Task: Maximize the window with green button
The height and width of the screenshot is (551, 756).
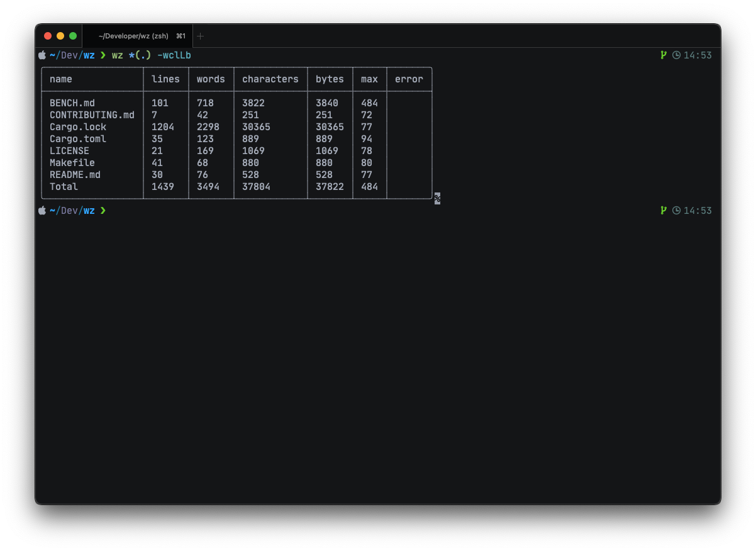Action: tap(73, 36)
